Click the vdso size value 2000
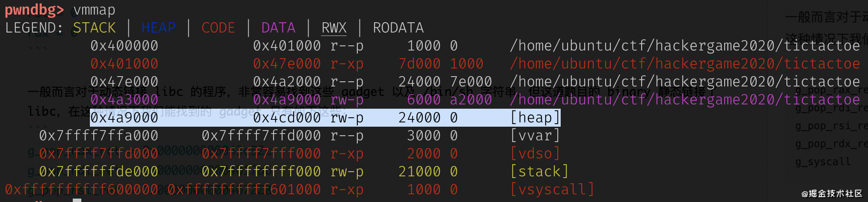The width and height of the screenshot is (868, 202). click(x=424, y=154)
